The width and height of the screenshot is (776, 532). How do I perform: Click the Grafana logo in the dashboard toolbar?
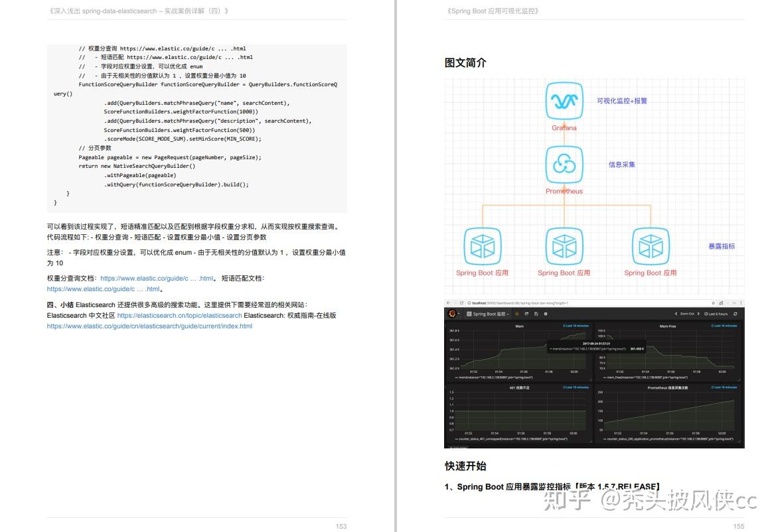pyautogui.click(x=451, y=313)
